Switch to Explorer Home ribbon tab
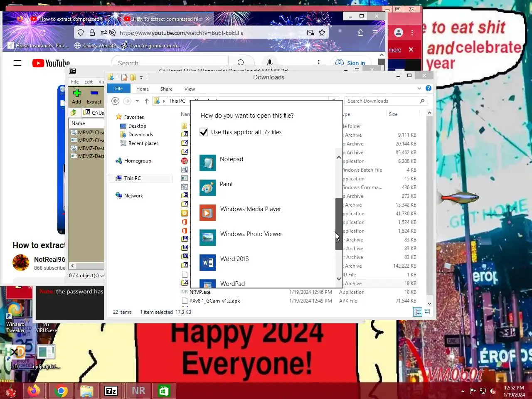Image resolution: width=532 pixels, height=399 pixels. click(x=143, y=89)
